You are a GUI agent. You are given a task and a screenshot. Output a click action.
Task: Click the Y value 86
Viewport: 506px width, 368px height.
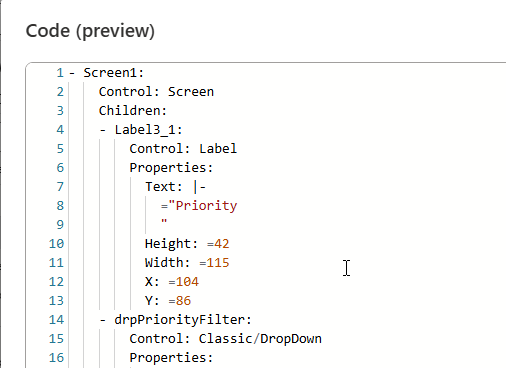click(183, 301)
